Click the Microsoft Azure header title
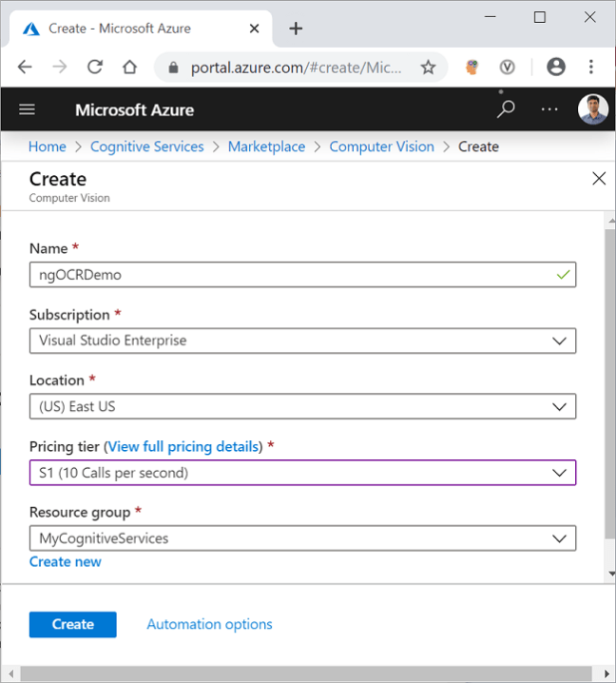616x683 pixels. tap(135, 109)
